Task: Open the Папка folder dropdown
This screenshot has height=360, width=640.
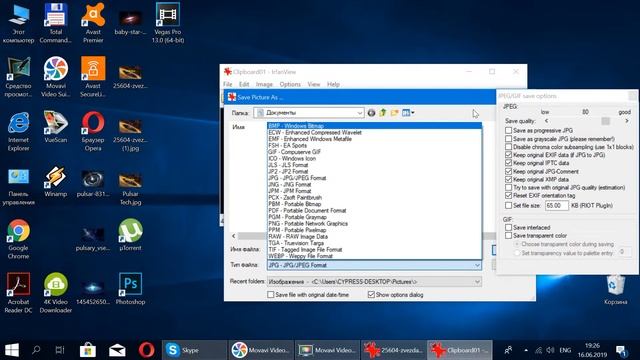Action: [x=309, y=113]
